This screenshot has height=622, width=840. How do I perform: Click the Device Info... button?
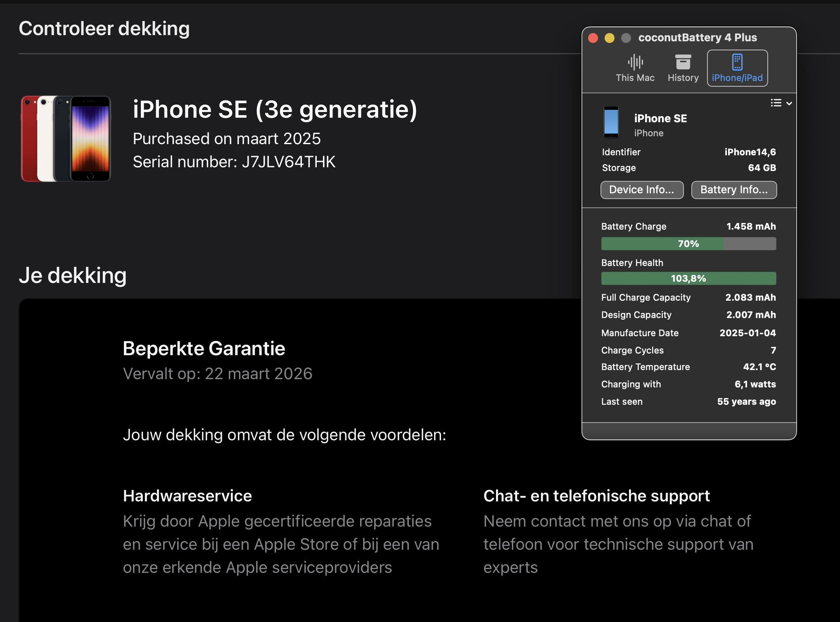tap(642, 190)
